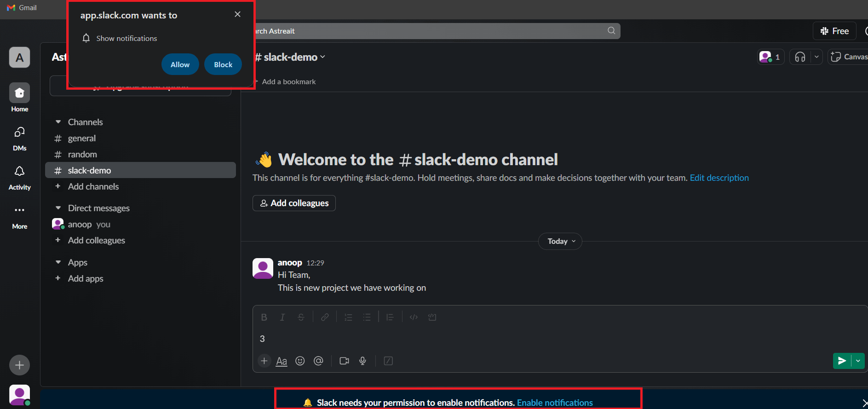Open the More menu in sidebar
The width and height of the screenshot is (868, 409).
pos(20,217)
